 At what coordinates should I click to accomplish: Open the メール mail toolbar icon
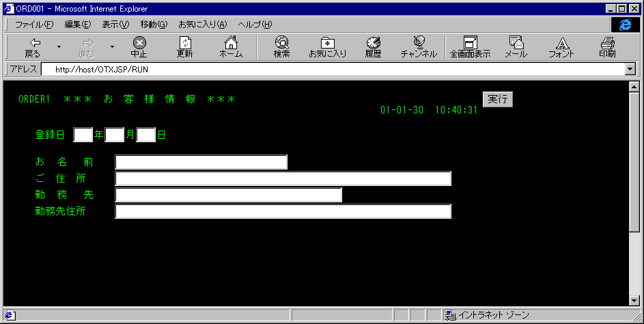[x=516, y=47]
